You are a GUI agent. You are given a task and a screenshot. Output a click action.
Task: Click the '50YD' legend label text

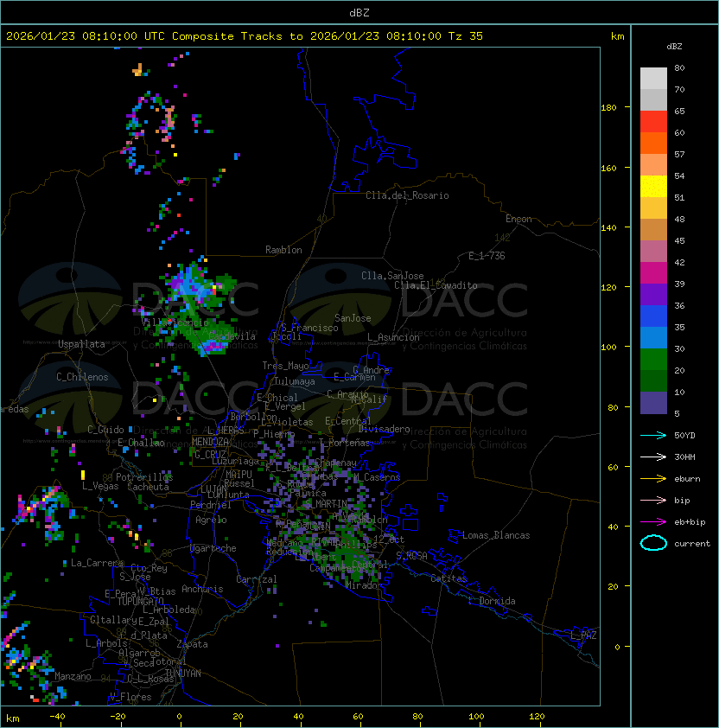[684, 436]
